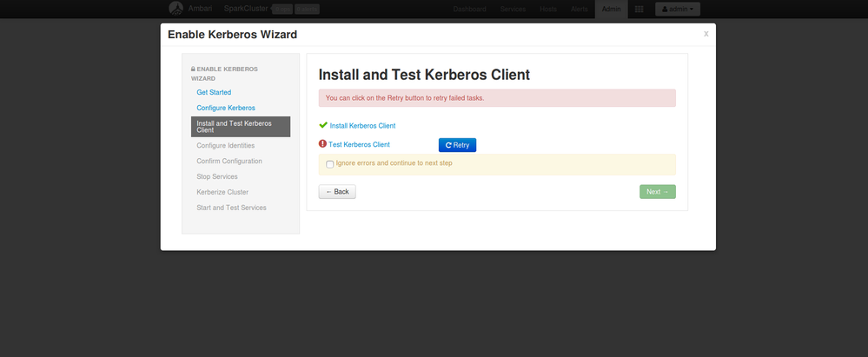The height and width of the screenshot is (357, 868).
Task: Return to Configure Kerberos step
Action: click(x=226, y=108)
